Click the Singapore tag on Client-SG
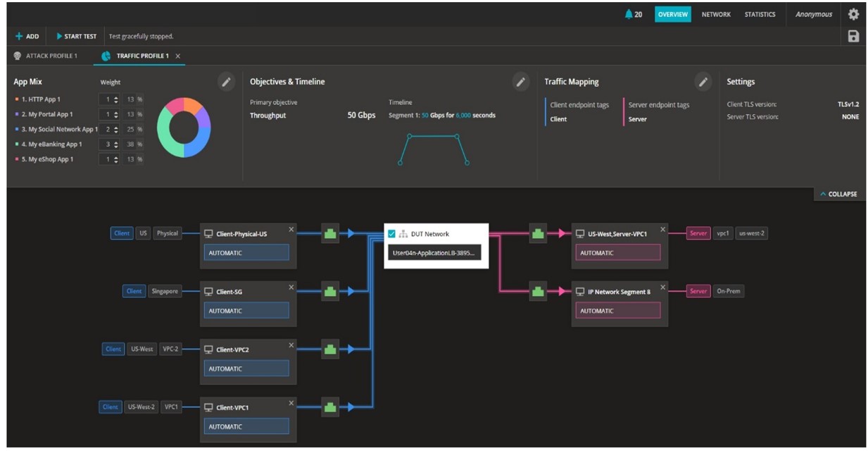 (165, 291)
